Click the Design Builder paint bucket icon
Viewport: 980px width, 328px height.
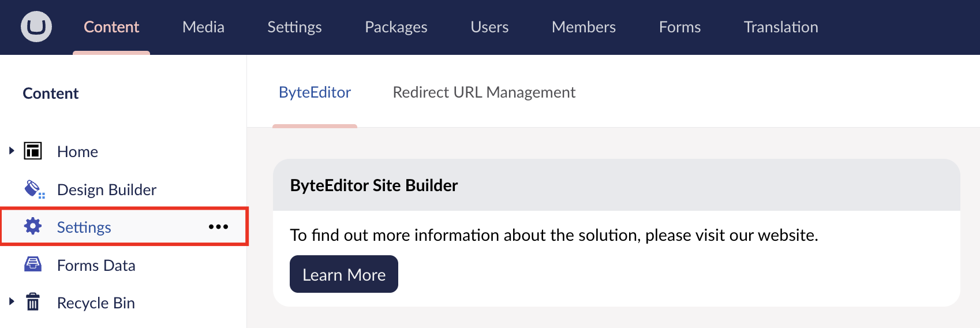click(x=33, y=189)
